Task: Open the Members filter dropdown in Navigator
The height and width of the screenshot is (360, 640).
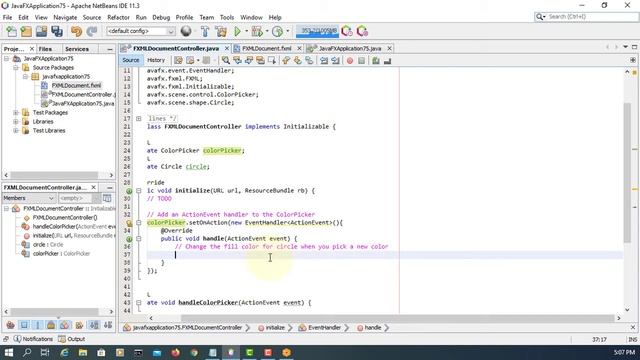Action: pyautogui.click(x=29, y=198)
